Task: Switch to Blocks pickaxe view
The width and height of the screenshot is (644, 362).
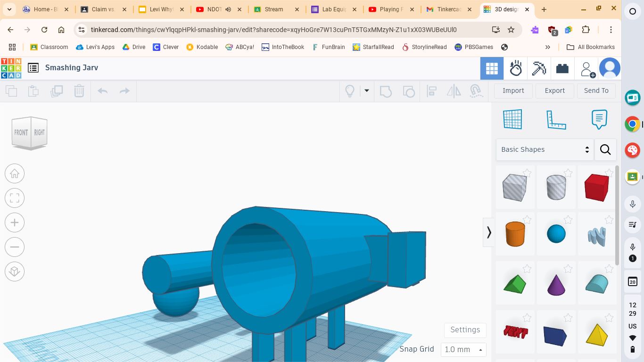Action: coord(539,68)
